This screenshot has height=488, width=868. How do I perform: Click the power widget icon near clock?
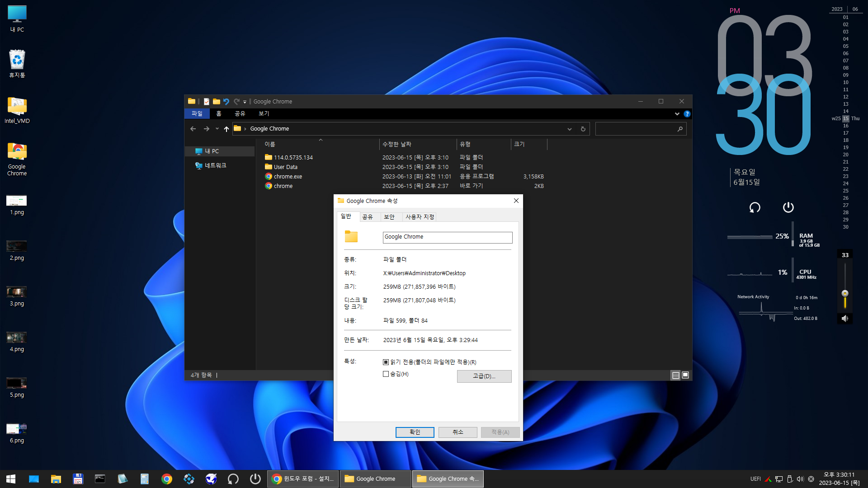788,207
